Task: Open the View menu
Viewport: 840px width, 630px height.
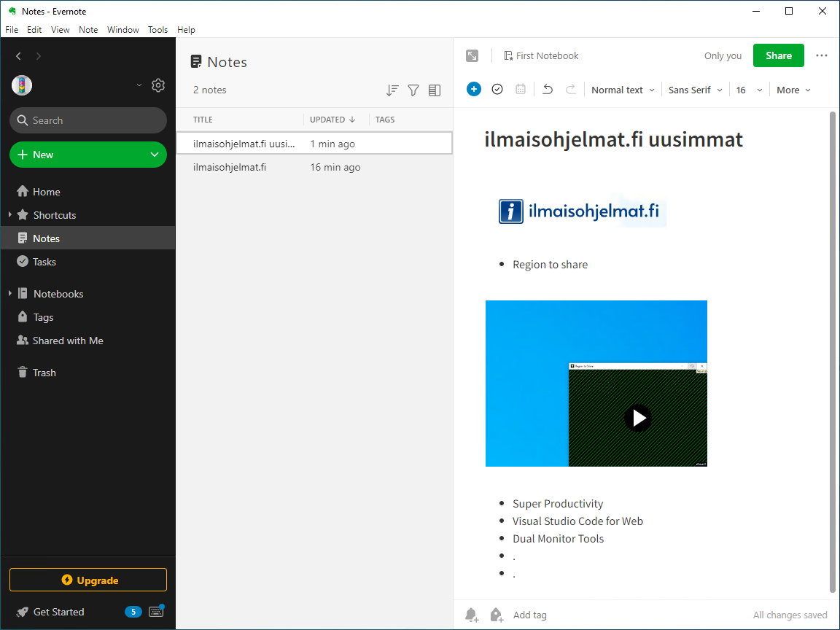Action: [60, 29]
